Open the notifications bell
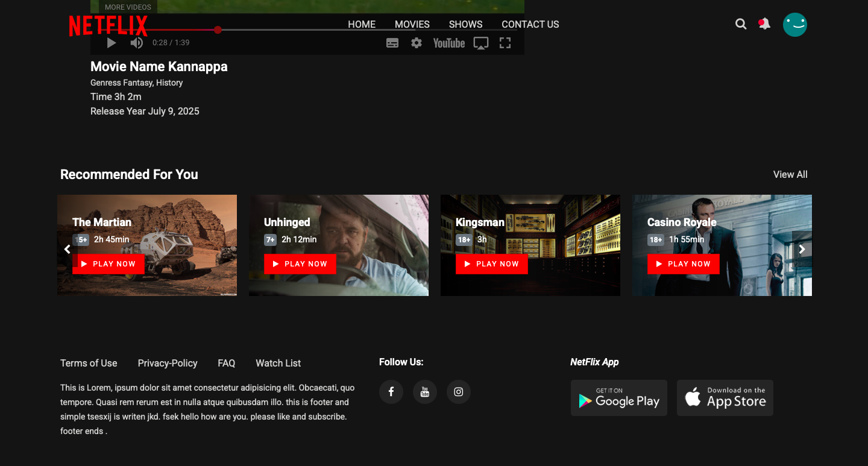The width and height of the screenshot is (868, 466). click(764, 24)
